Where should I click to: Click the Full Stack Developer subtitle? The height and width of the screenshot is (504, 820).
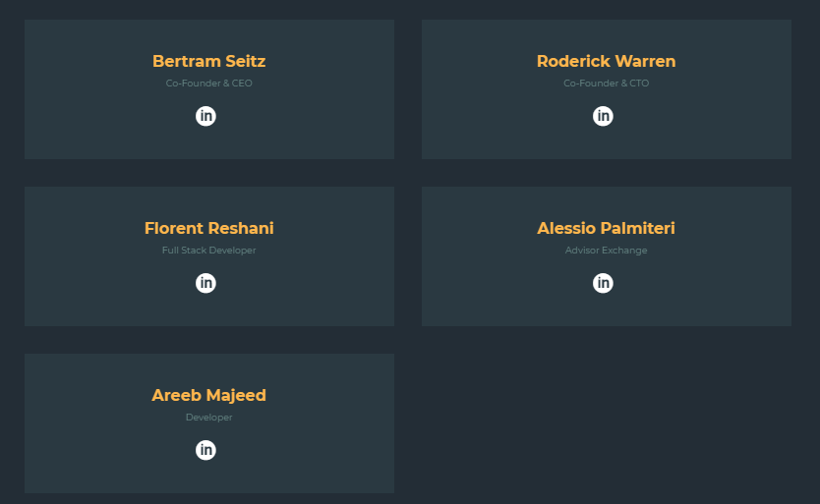208,251
